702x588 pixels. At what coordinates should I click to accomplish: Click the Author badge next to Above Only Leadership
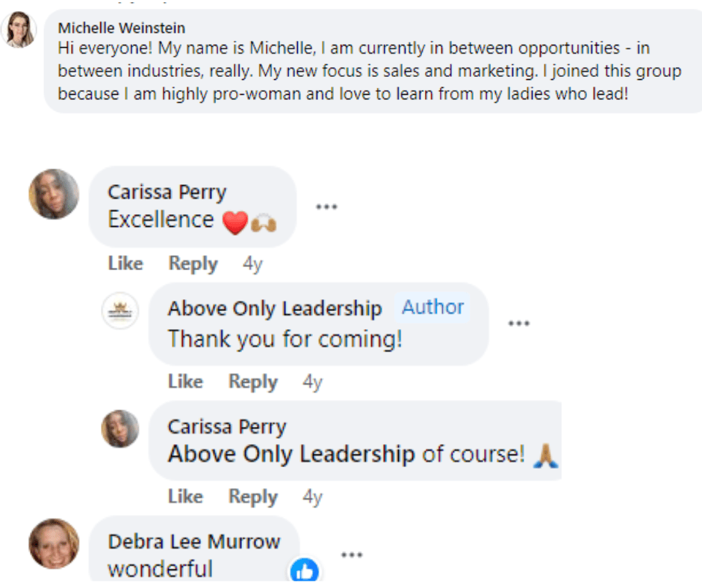point(433,307)
